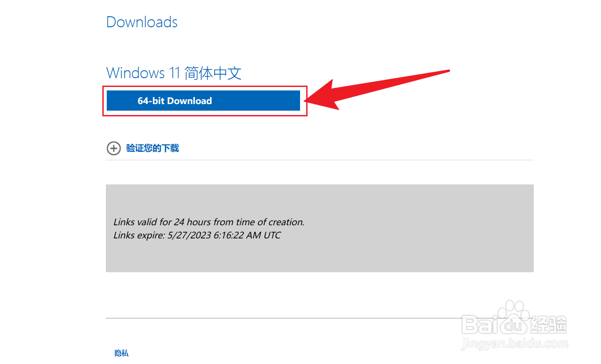Click the red arrow annotation graphic
Screen dimensions: 601x364
tap(377, 90)
